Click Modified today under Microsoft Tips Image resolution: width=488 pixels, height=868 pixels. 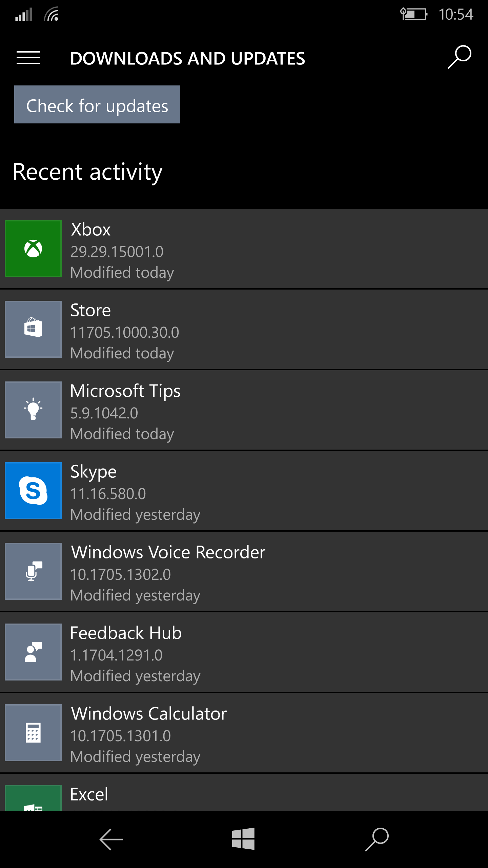(x=122, y=434)
